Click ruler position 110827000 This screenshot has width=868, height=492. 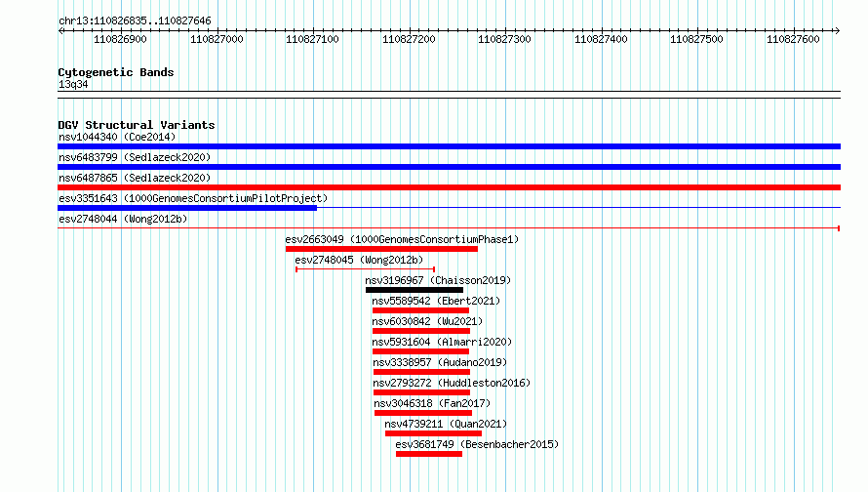click(x=217, y=39)
